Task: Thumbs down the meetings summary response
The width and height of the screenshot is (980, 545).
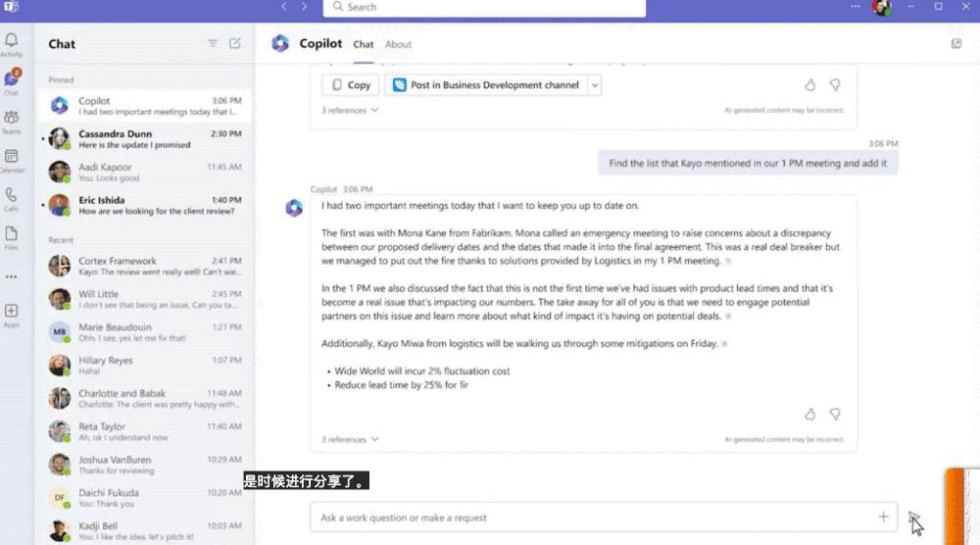Action: click(x=835, y=414)
